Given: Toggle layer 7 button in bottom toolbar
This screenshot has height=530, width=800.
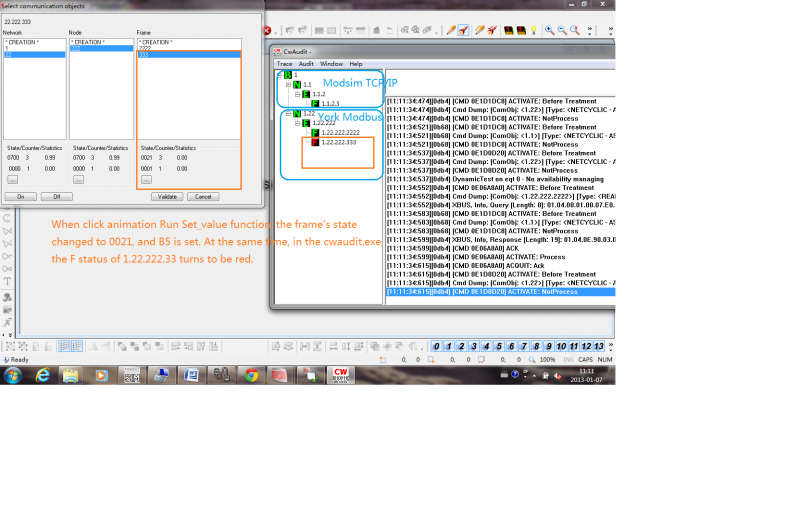Looking at the screenshot, I should [x=524, y=346].
